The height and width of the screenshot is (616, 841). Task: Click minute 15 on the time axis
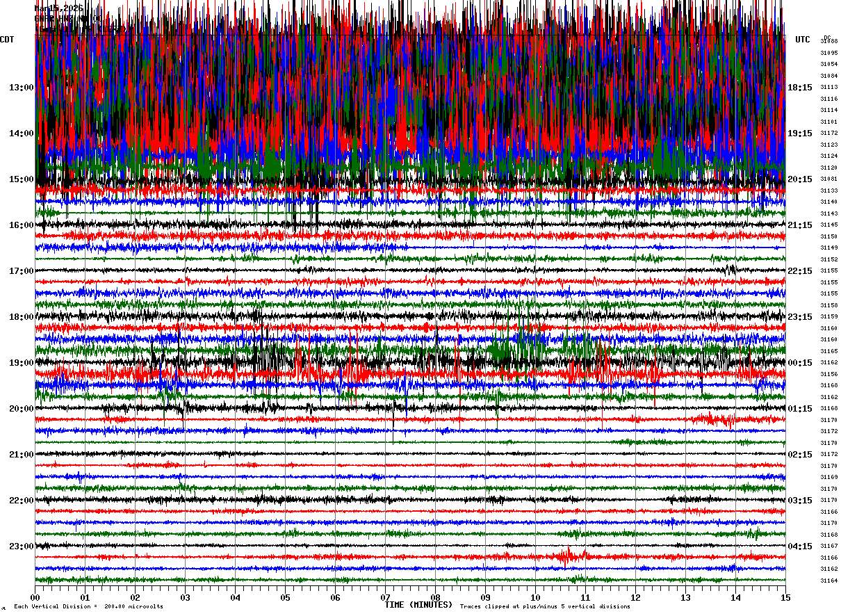[785, 598]
